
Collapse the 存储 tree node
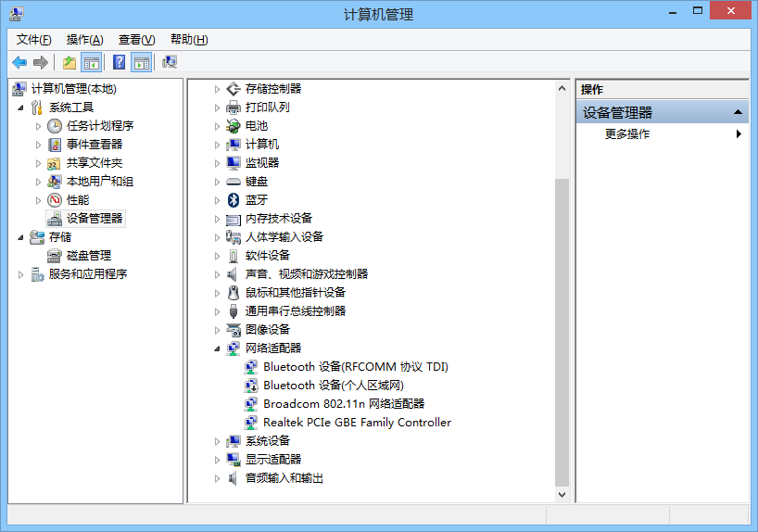pyautogui.click(x=20, y=237)
